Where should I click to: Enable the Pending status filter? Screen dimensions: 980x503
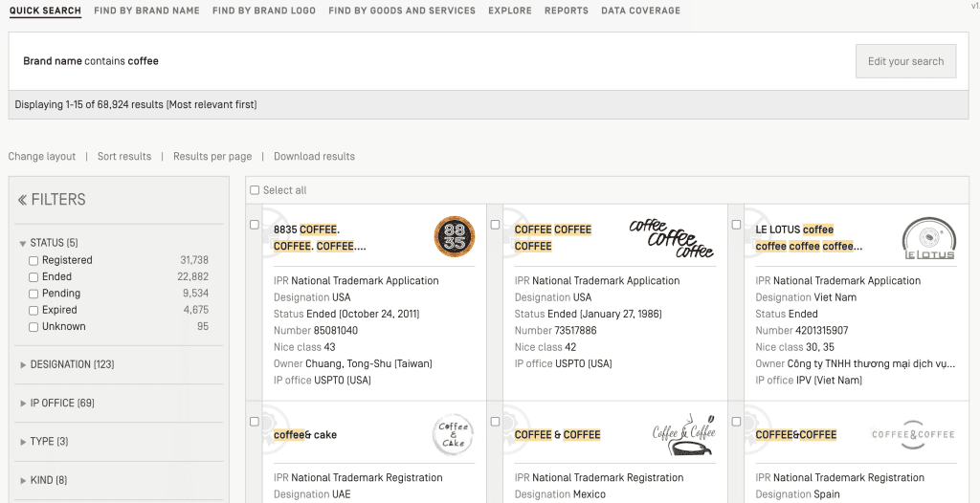tap(33, 294)
